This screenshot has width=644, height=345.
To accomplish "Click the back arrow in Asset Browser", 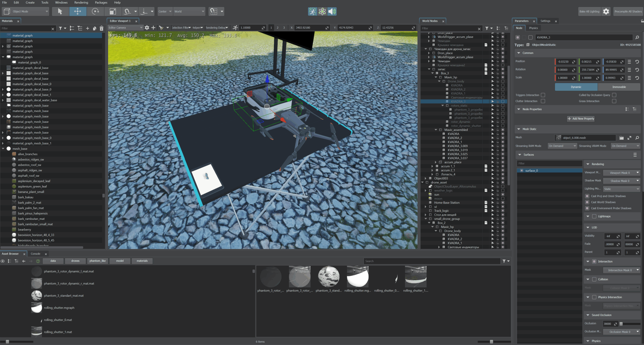I will tap(24, 261).
